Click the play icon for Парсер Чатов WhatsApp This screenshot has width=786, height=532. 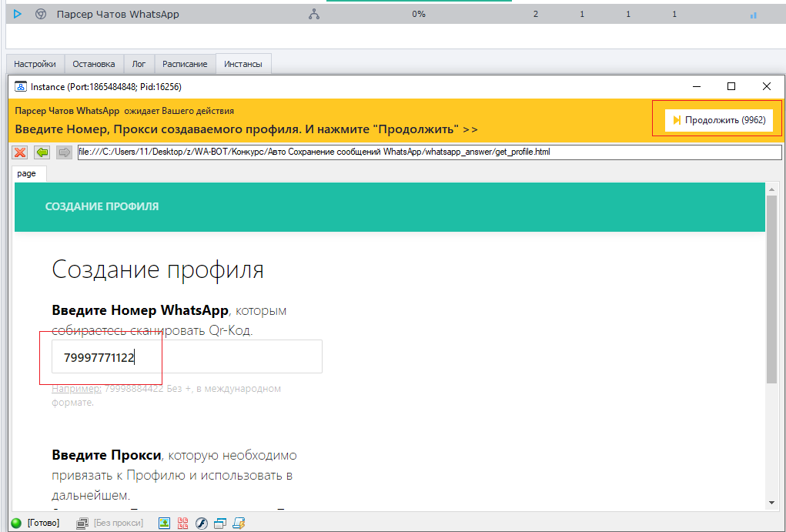[x=18, y=14]
